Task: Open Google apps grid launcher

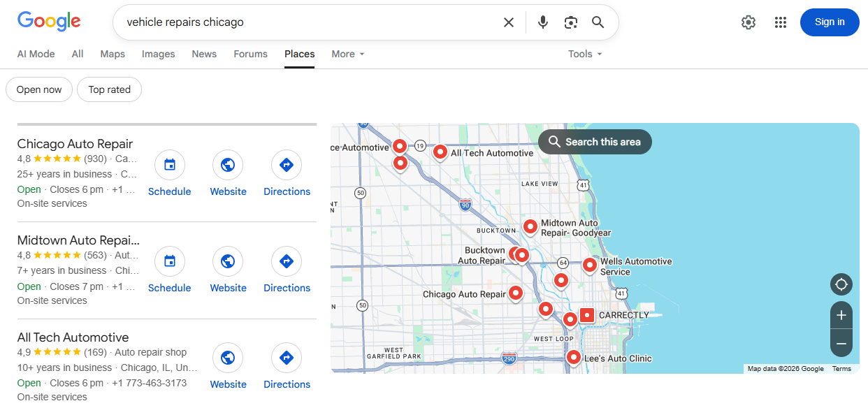Action: (781, 22)
